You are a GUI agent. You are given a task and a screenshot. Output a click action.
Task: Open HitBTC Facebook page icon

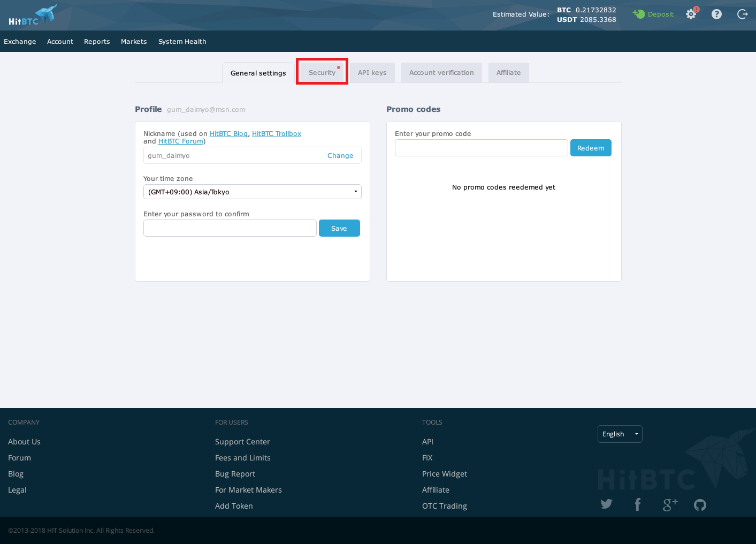[x=638, y=504]
